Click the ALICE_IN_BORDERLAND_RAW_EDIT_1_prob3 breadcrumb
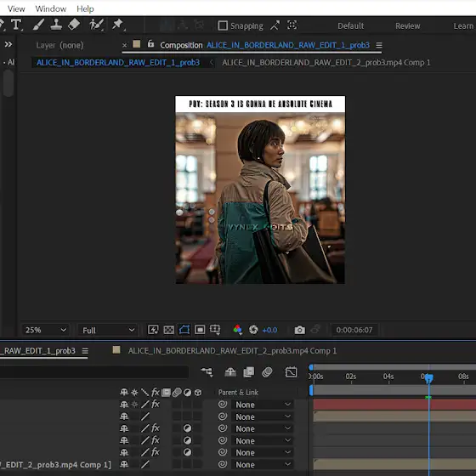 (x=118, y=63)
